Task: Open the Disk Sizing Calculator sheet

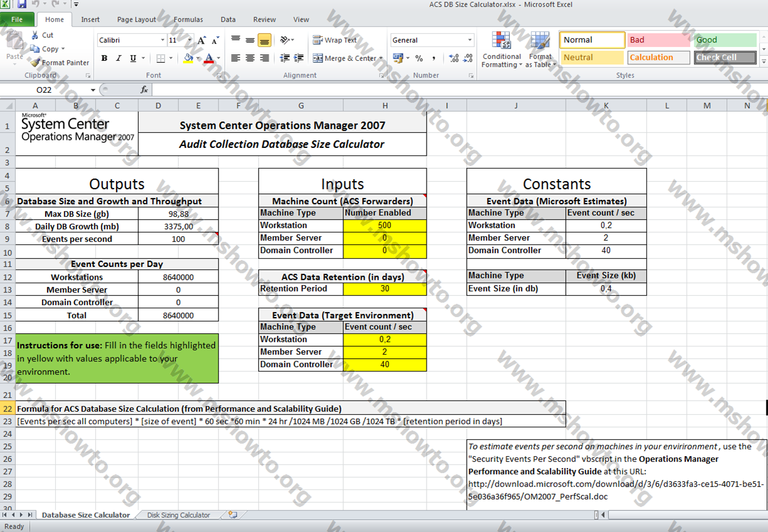Action: click(179, 515)
